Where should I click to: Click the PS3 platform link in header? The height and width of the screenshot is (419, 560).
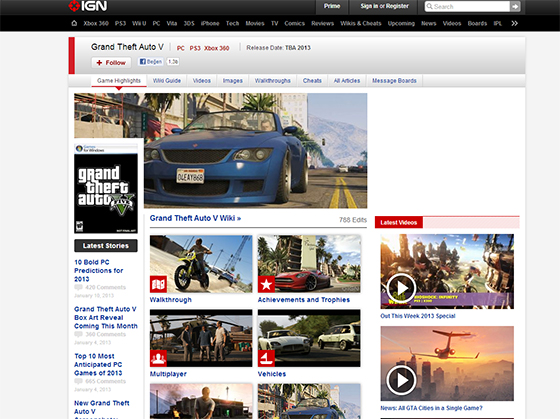(x=195, y=48)
